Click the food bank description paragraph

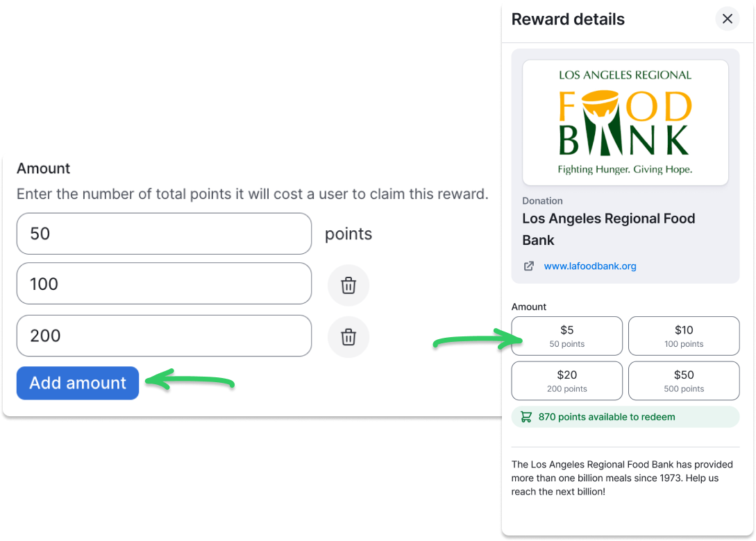tap(622, 478)
